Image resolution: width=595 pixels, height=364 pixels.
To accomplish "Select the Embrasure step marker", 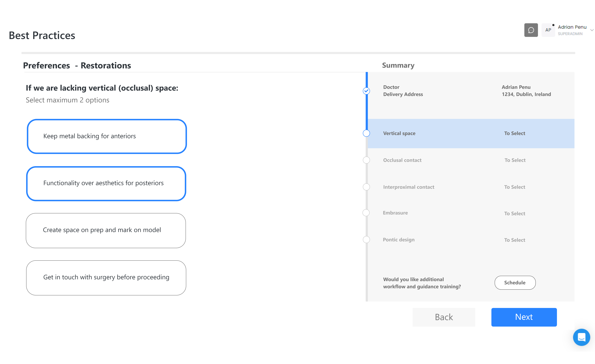I will [x=366, y=213].
